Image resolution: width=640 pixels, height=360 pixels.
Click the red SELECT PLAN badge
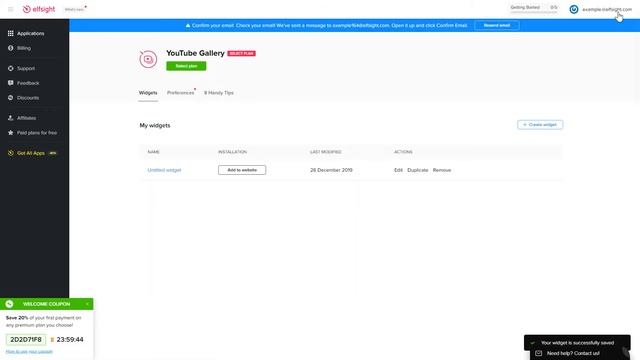pos(241,53)
